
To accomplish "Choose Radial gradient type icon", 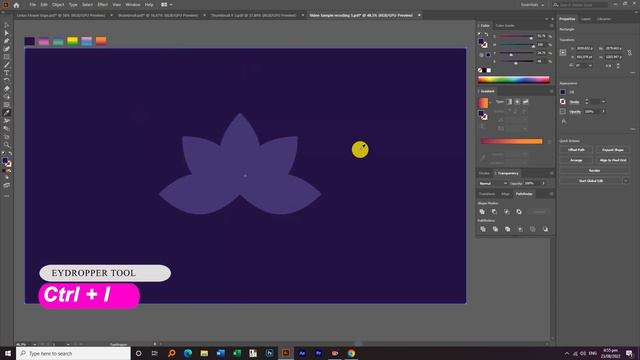I will 517,102.
